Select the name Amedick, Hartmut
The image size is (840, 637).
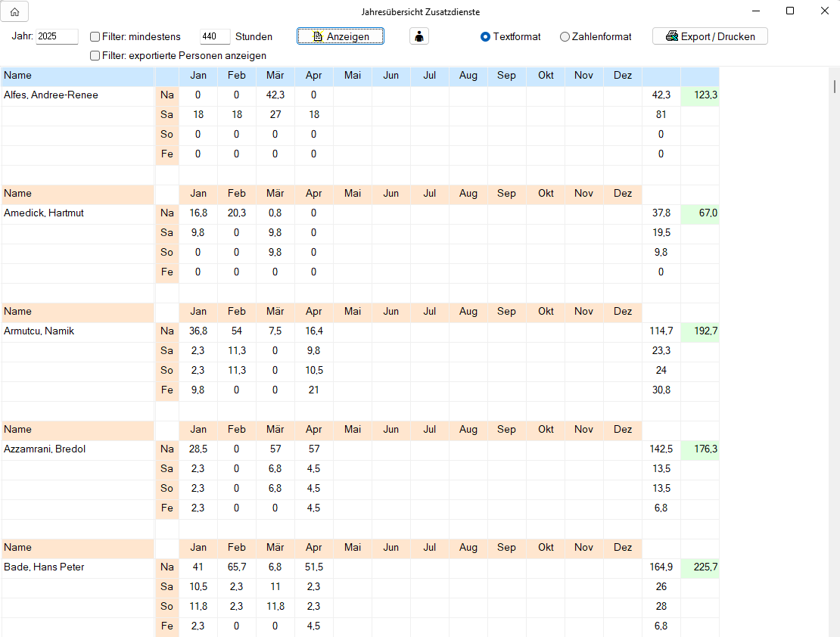(x=44, y=213)
